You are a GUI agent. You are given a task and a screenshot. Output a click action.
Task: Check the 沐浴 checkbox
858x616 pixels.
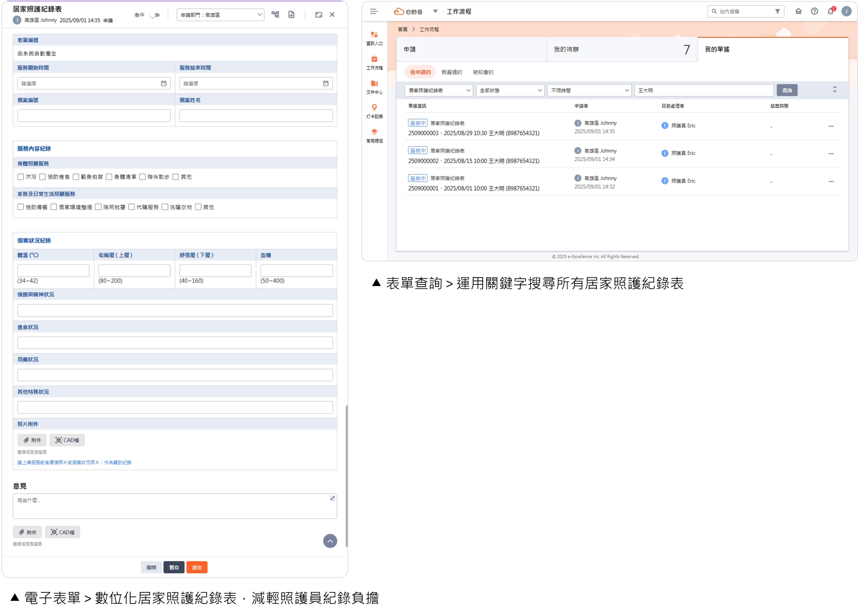pyautogui.click(x=21, y=177)
